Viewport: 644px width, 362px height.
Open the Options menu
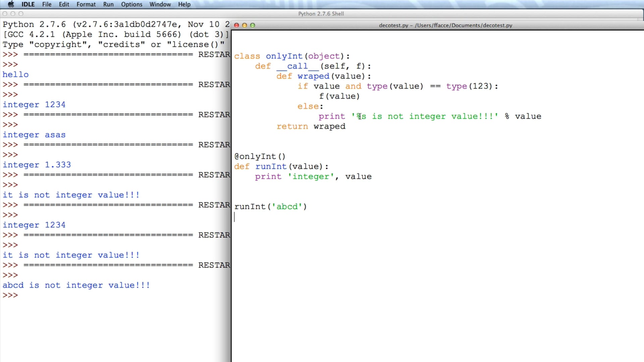[131, 4]
